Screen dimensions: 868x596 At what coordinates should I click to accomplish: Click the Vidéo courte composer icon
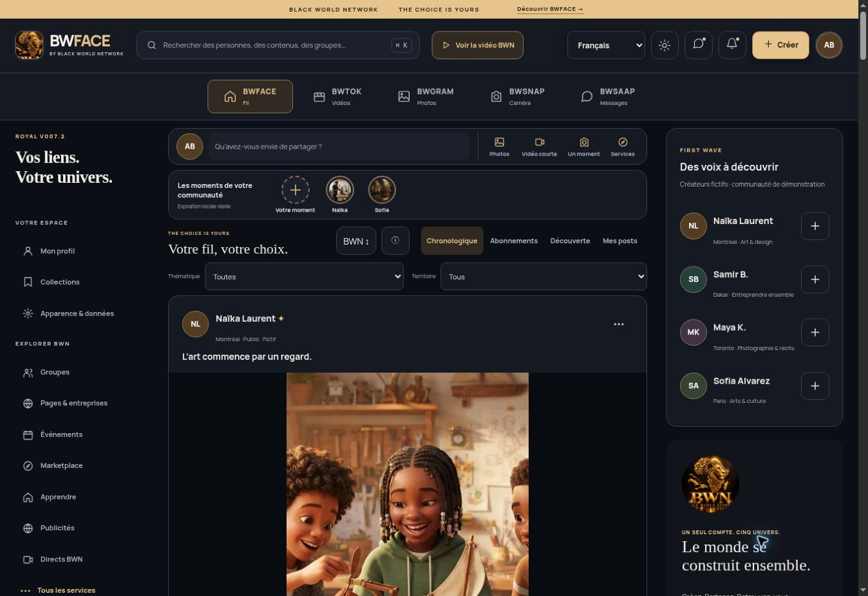[x=540, y=147]
